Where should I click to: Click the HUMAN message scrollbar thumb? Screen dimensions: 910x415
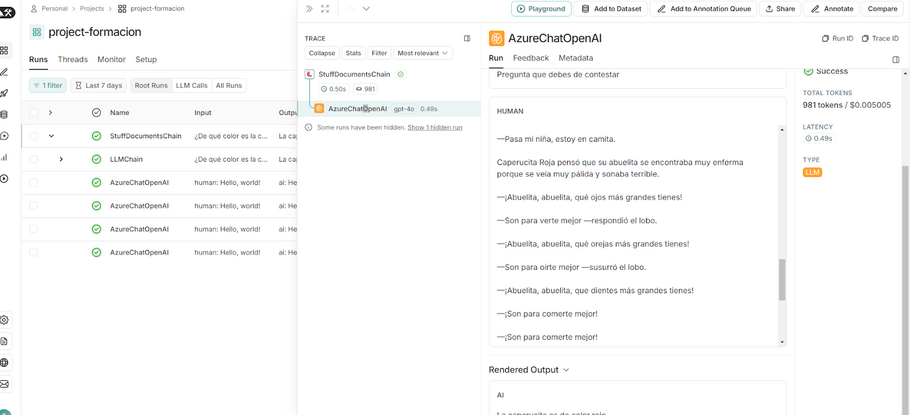pos(782,280)
